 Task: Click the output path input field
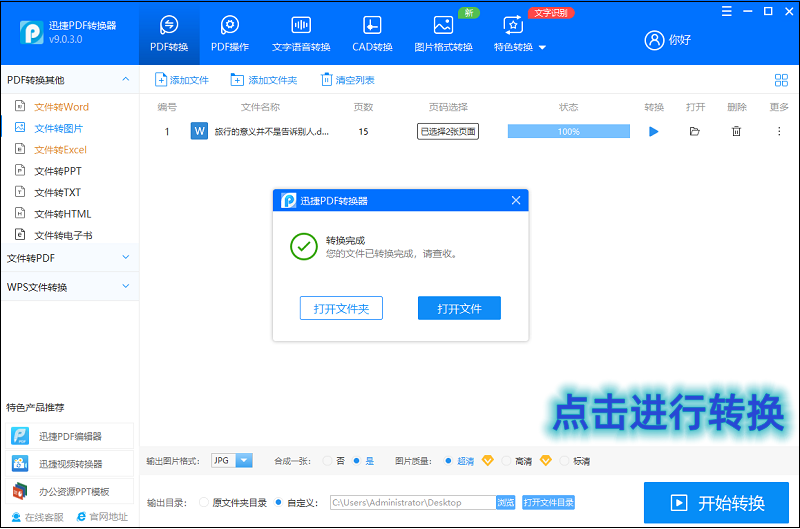click(413, 502)
